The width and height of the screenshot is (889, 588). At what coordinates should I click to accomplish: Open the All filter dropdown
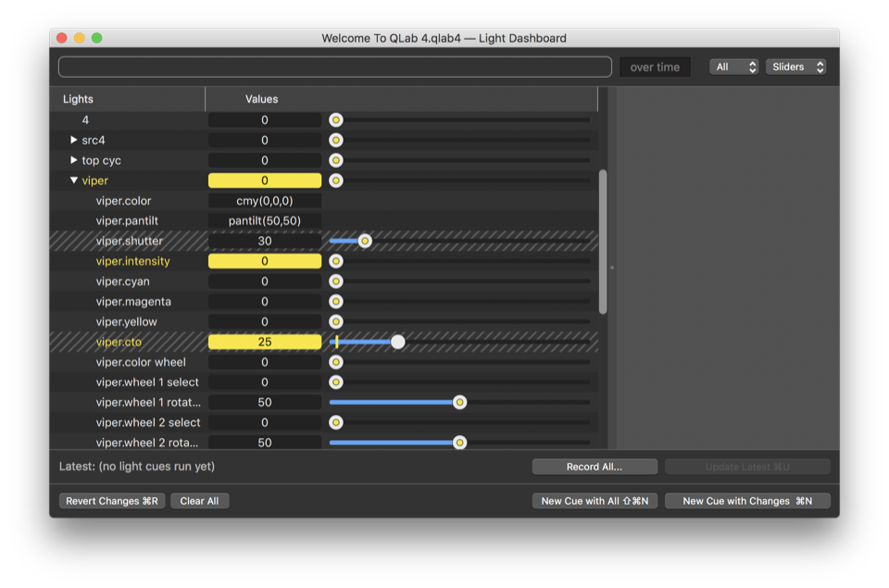pyautogui.click(x=734, y=68)
